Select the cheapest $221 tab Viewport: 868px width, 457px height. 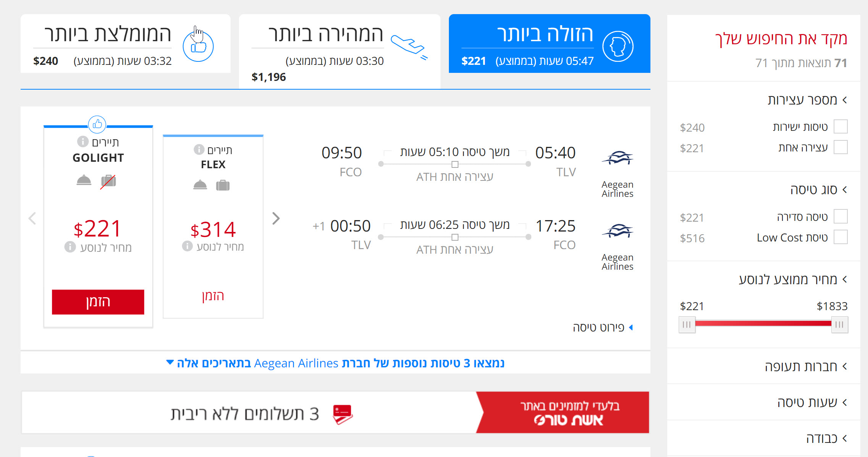tap(550, 43)
